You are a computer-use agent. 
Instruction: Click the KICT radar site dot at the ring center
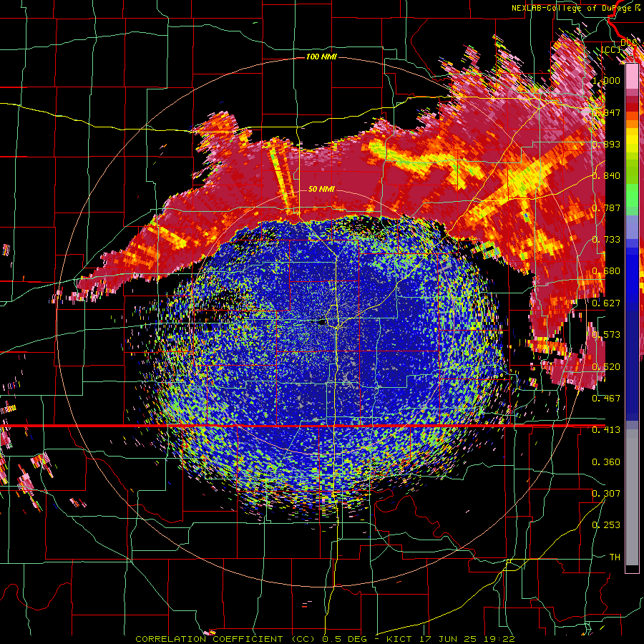click(321, 323)
